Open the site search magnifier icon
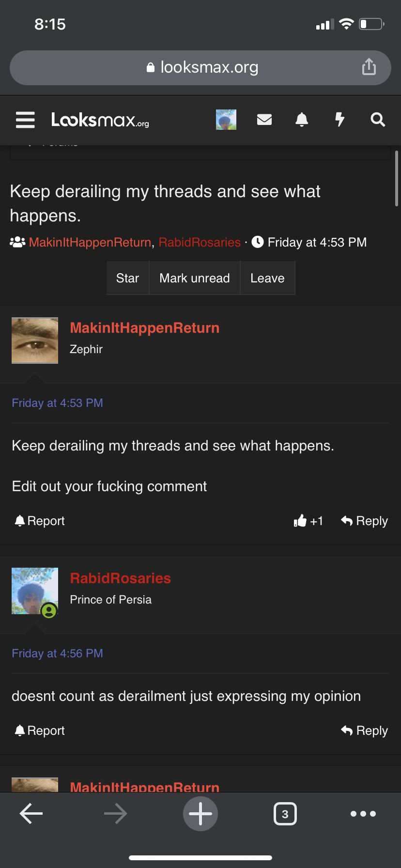Image resolution: width=401 pixels, height=868 pixels. [378, 120]
